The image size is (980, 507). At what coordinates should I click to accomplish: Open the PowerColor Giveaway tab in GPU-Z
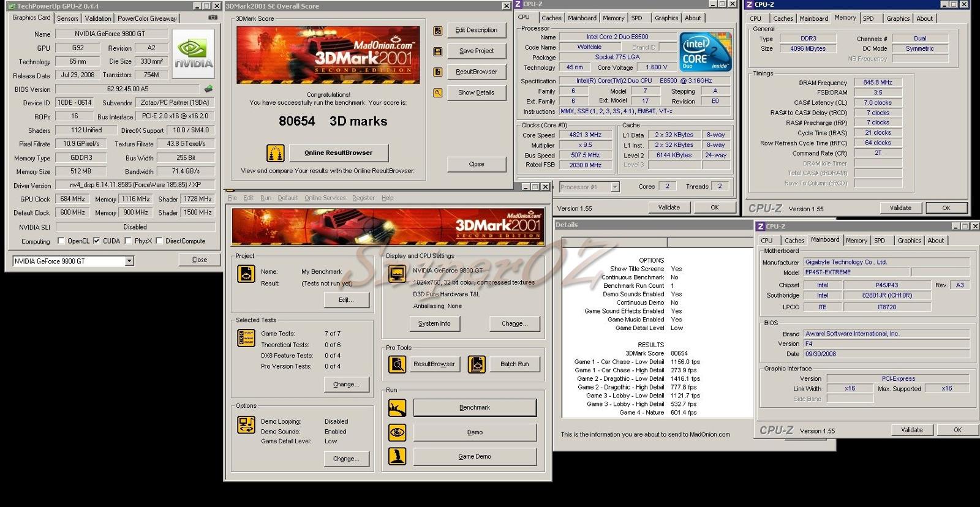147,18
